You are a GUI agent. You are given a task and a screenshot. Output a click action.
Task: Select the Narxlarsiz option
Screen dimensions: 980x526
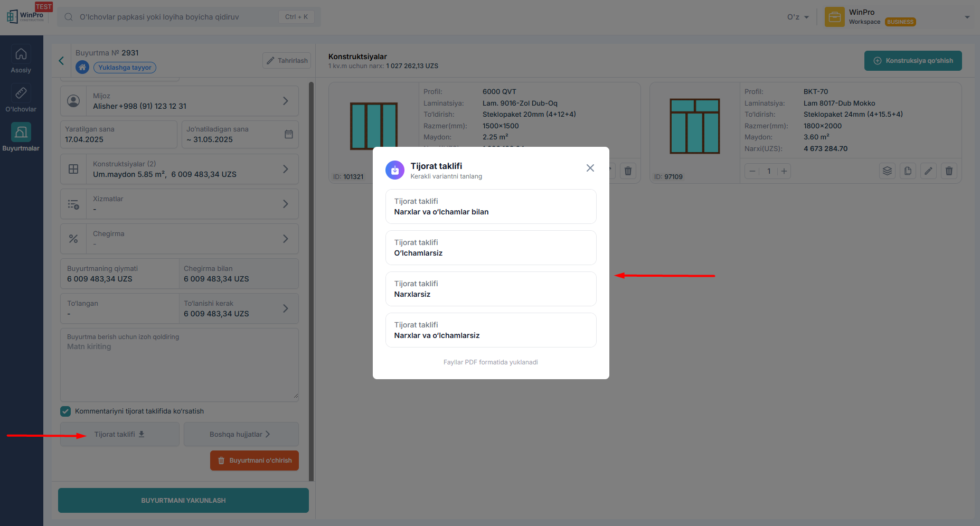[x=491, y=289]
